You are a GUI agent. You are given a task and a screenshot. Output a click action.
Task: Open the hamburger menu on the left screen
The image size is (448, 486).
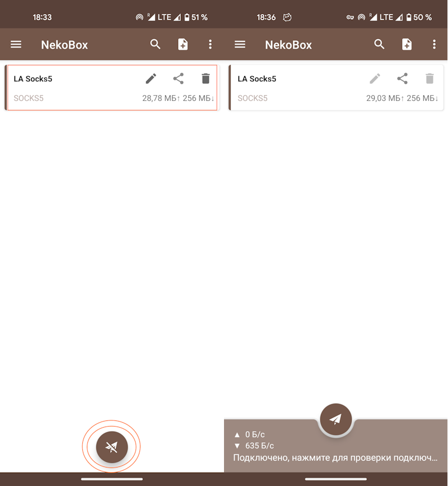point(16,45)
